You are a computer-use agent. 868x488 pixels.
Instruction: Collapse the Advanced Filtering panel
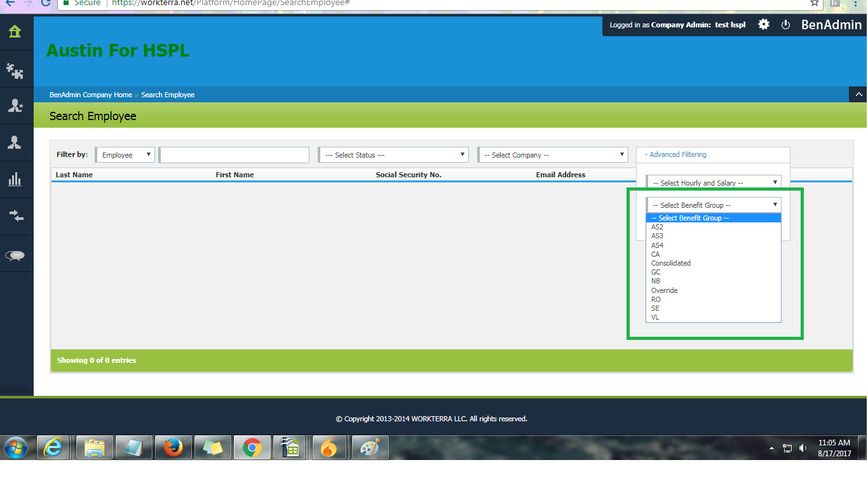(675, 154)
